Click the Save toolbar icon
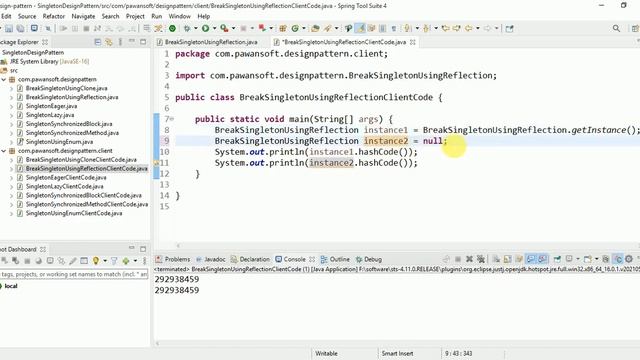The image size is (640, 360). pyautogui.click(x=9, y=29)
